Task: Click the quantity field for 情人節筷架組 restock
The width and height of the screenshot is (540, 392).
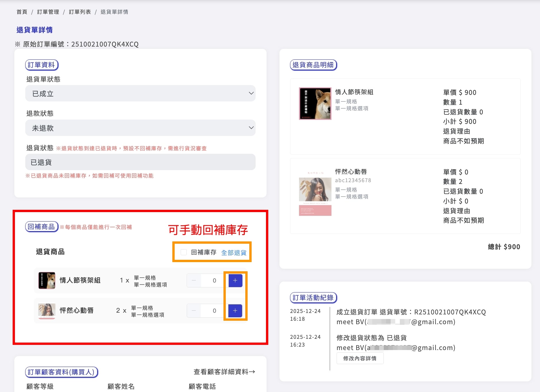Action: tap(214, 280)
